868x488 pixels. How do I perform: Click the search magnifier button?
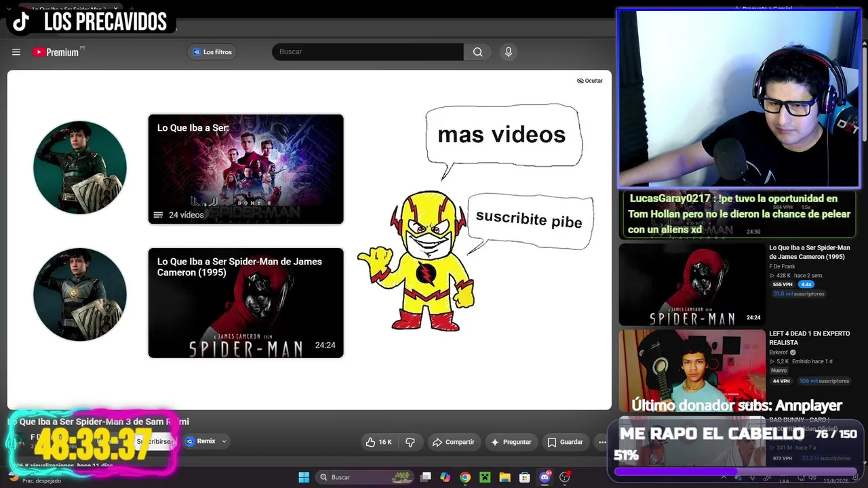477,52
